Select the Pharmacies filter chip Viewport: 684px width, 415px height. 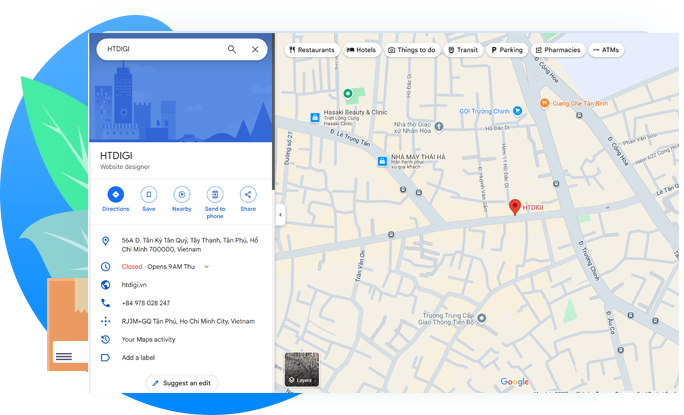coord(557,49)
